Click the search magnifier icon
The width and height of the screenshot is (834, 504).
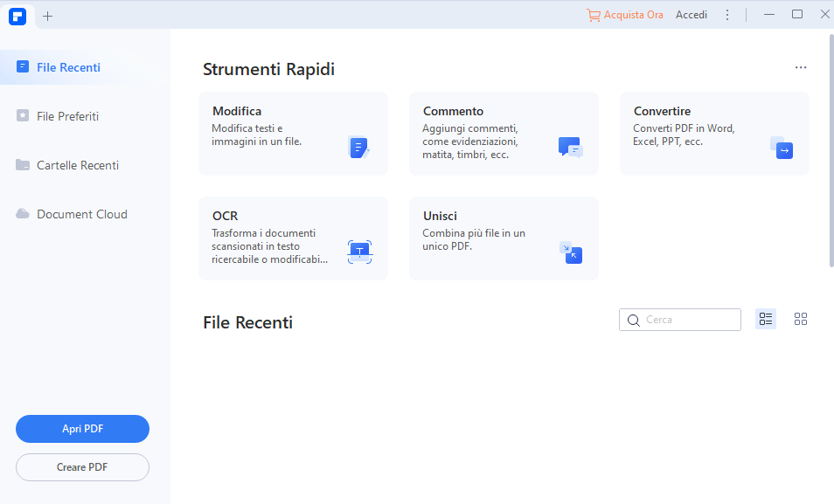634,320
